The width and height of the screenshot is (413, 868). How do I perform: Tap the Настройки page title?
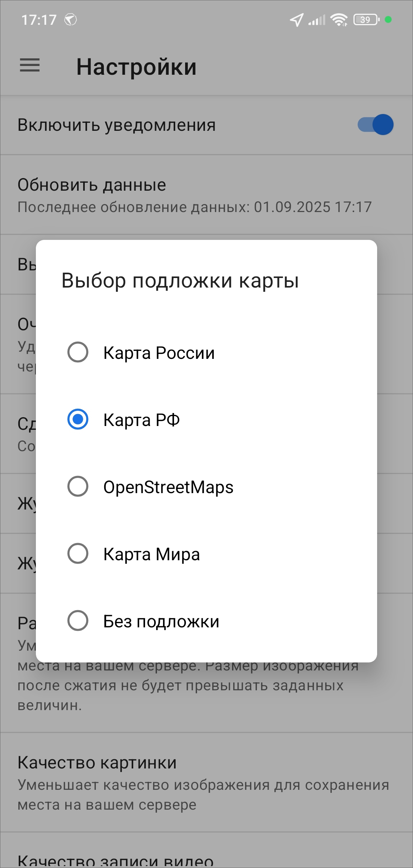pos(136,67)
